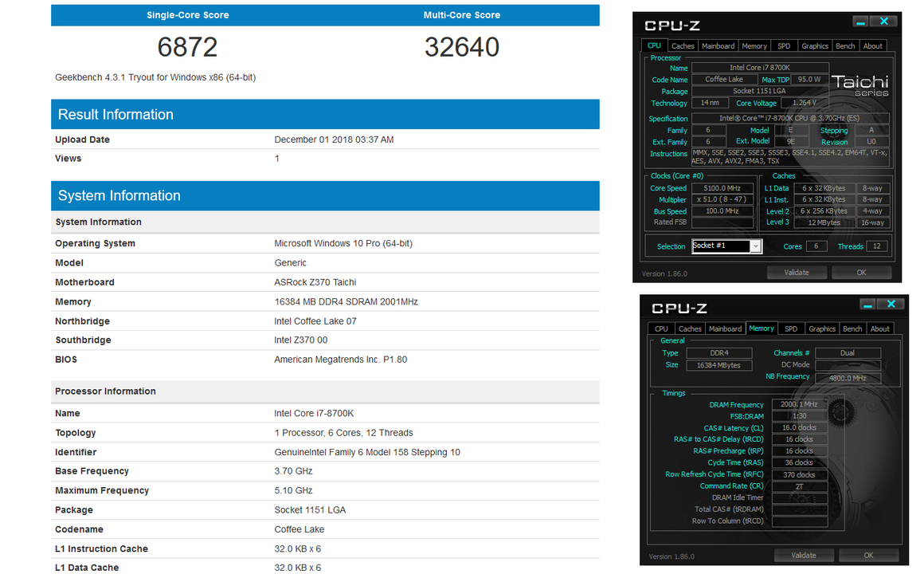The width and height of the screenshot is (924, 574).
Task: Switch to Bench tab in bottom CPU-Z window
Action: click(852, 328)
